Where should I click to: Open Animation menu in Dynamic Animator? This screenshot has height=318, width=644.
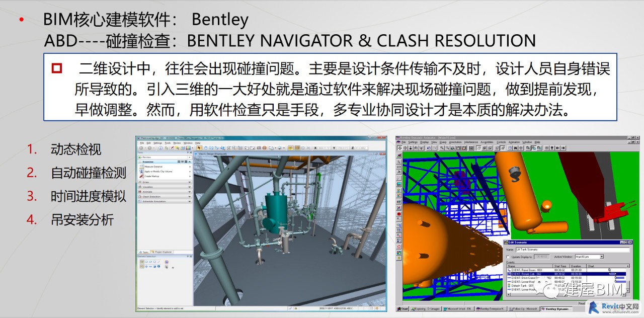click(x=514, y=142)
